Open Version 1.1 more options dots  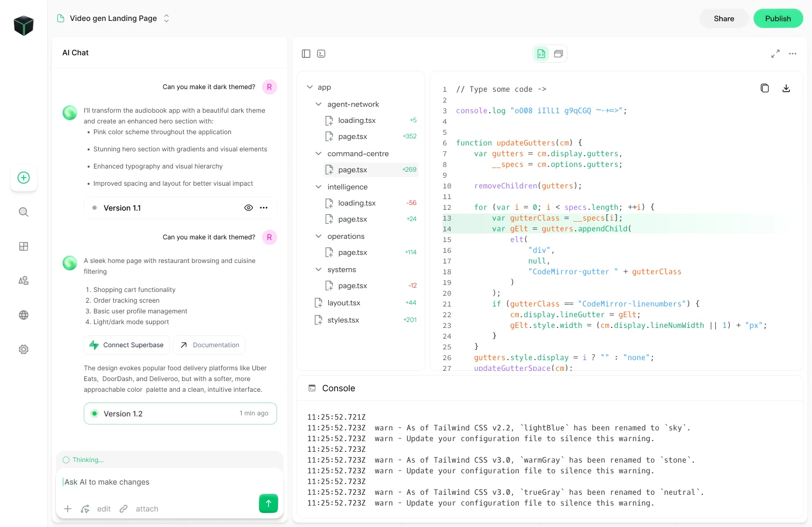click(264, 208)
